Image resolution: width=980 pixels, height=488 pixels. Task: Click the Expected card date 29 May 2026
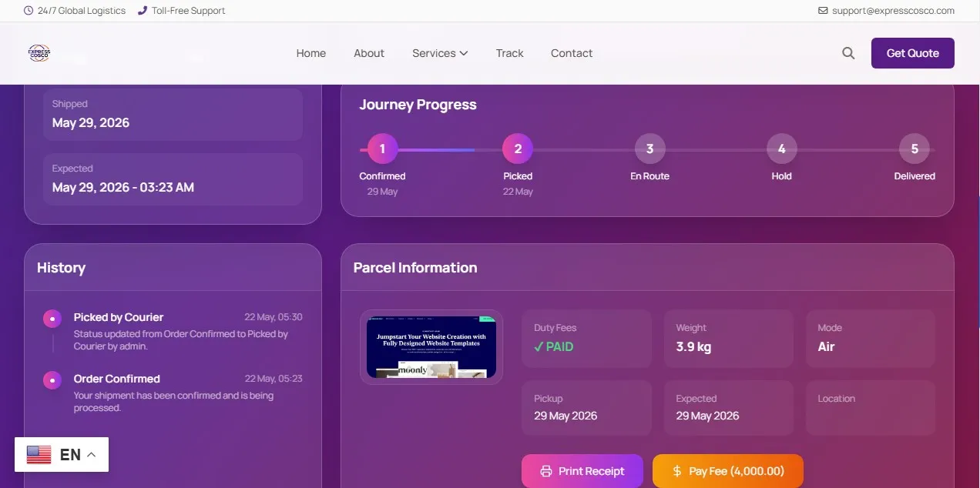[x=707, y=416]
